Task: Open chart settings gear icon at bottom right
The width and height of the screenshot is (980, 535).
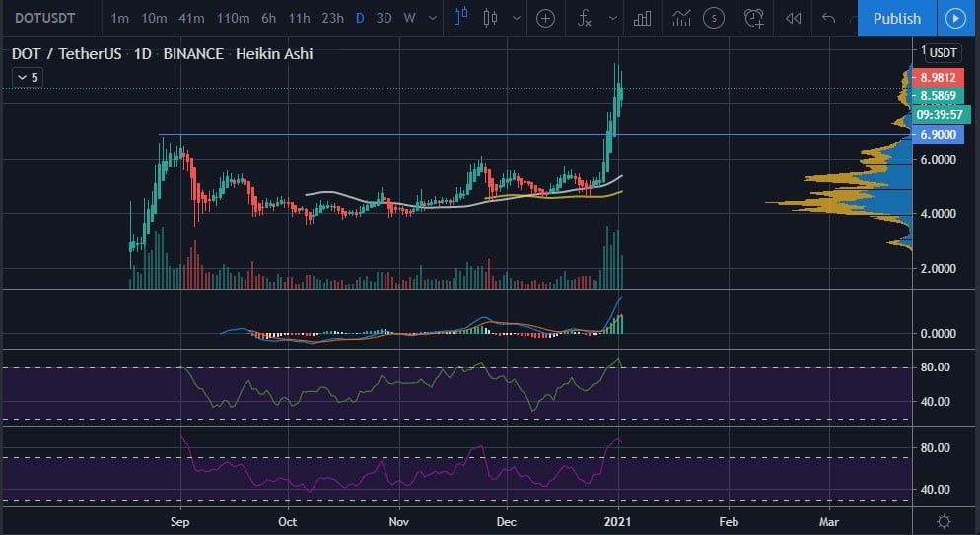Action: pos(945,521)
